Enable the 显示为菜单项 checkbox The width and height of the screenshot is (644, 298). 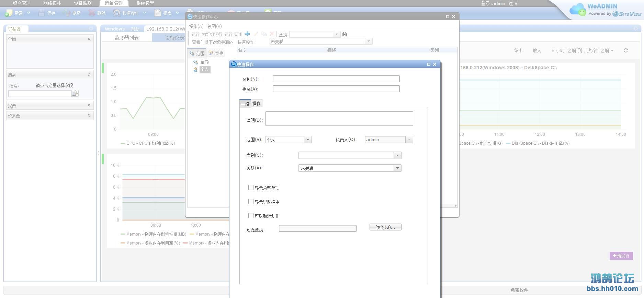pos(251,188)
